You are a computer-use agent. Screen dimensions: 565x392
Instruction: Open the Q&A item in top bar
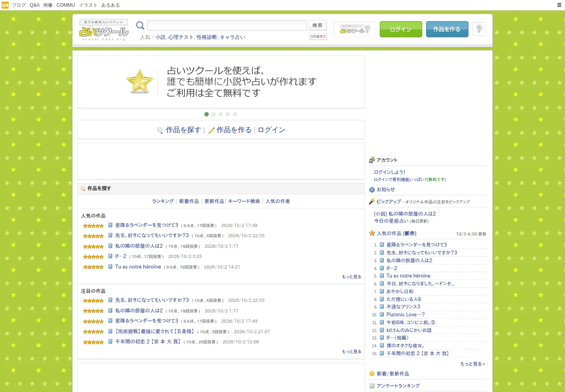click(x=35, y=5)
